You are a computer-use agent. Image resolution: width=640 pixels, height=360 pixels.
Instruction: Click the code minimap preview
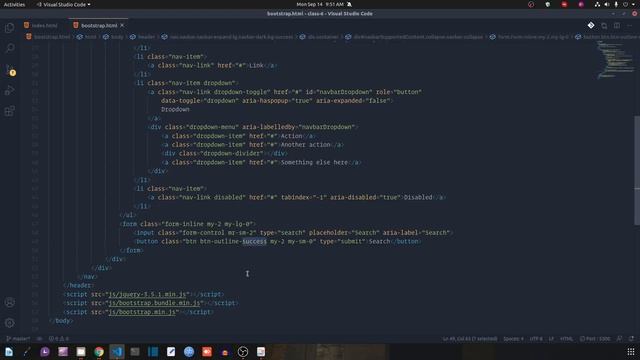tap(616, 59)
